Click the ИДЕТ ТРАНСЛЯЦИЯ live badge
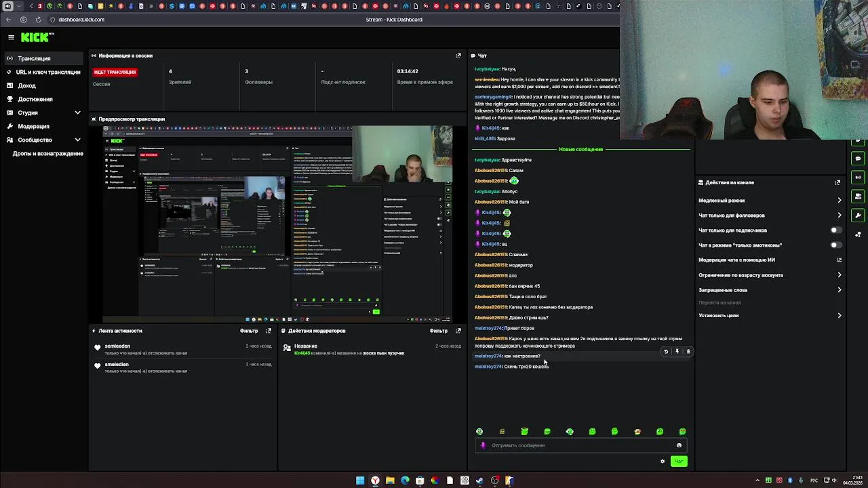This screenshot has width=868, height=488. point(115,72)
